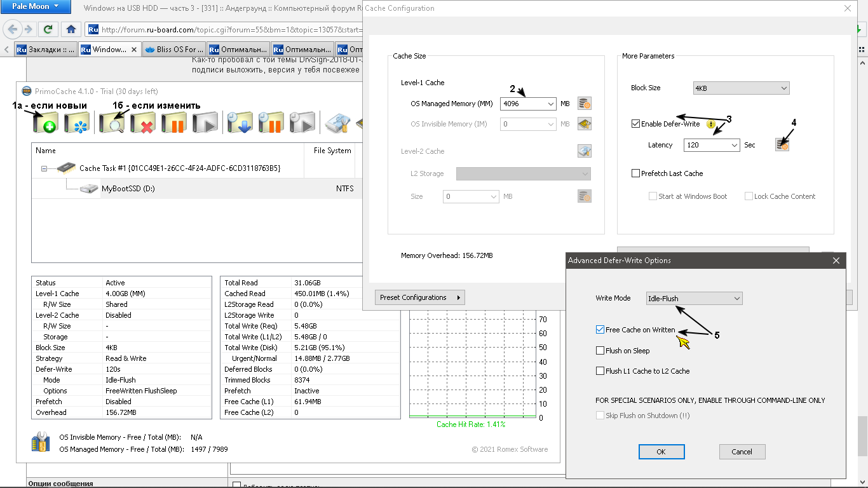Click the create new cache task icon in PrimoCache
Image resolution: width=868 pixels, height=488 pixels.
(x=46, y=122)
